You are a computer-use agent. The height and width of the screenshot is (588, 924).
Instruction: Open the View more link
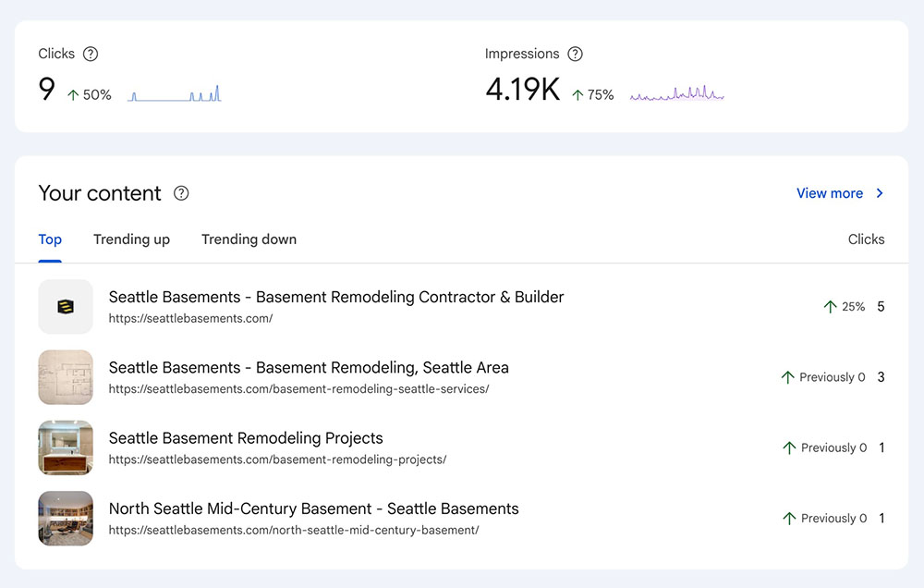coord(830,193)
